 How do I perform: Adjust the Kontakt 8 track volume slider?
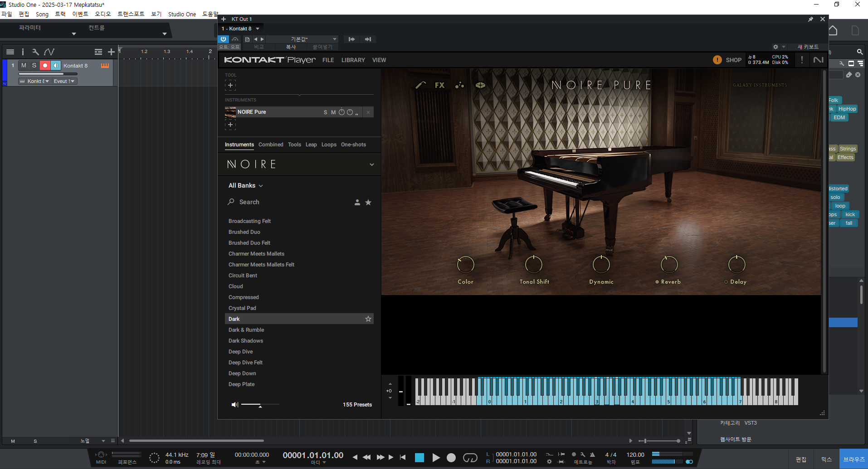point(48,74)
